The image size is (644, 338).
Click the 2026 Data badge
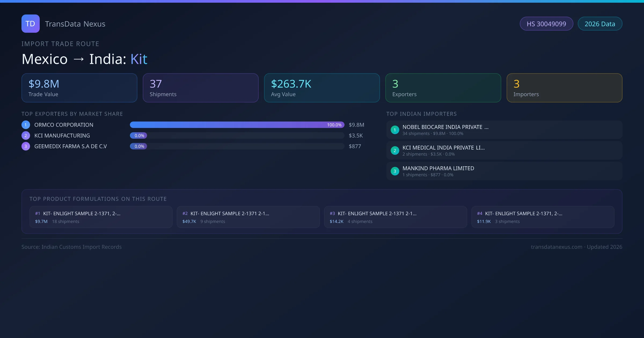point(600,24)
